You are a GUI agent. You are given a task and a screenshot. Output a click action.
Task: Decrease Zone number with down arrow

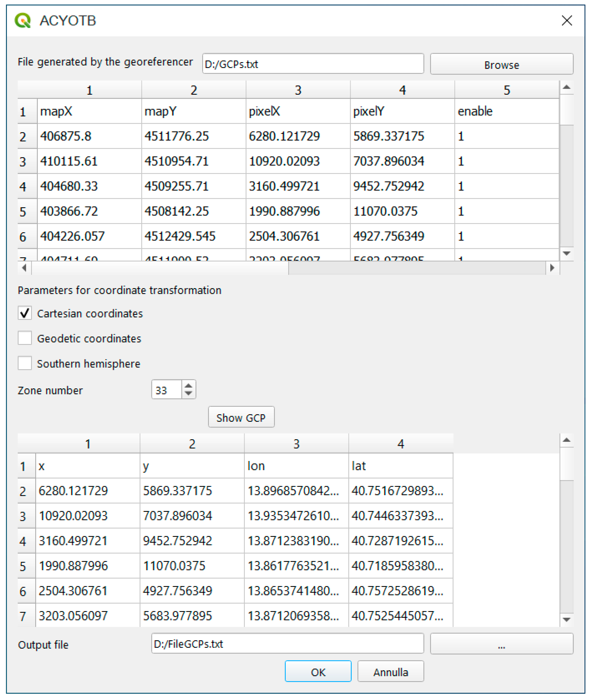click(x=189, y=393)
